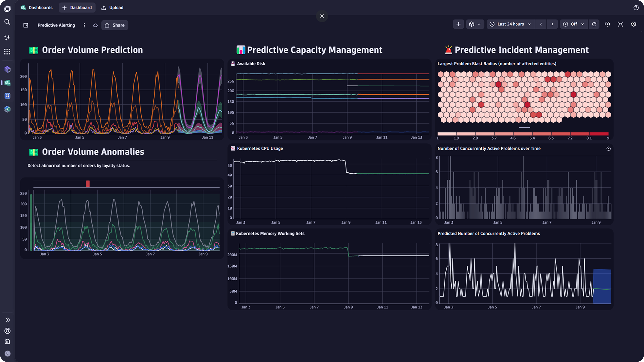Open the Last 24 hours timeframe dropdown
This screenshot has height=362, width=644.
pyautogui.click(x=510, y=24)
